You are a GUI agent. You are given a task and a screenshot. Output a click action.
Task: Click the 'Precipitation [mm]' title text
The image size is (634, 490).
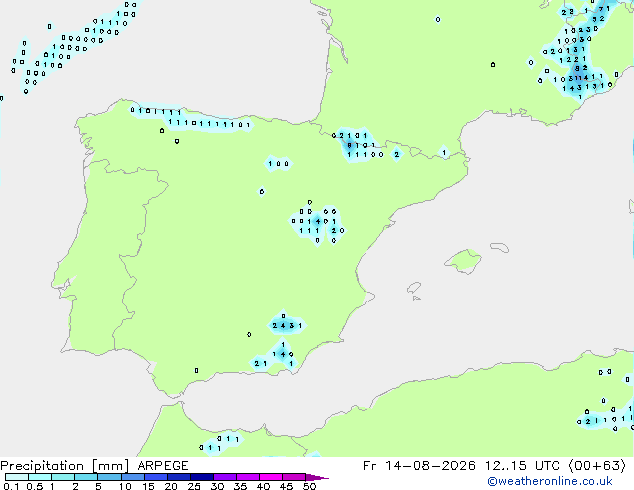(65, 466)
